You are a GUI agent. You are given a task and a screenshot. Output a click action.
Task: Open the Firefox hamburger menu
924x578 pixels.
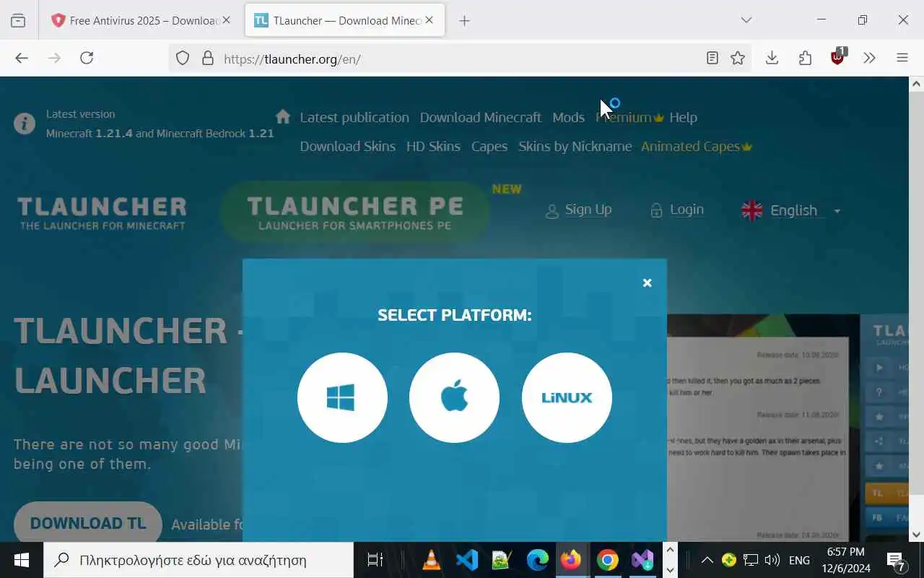[902, 58]
